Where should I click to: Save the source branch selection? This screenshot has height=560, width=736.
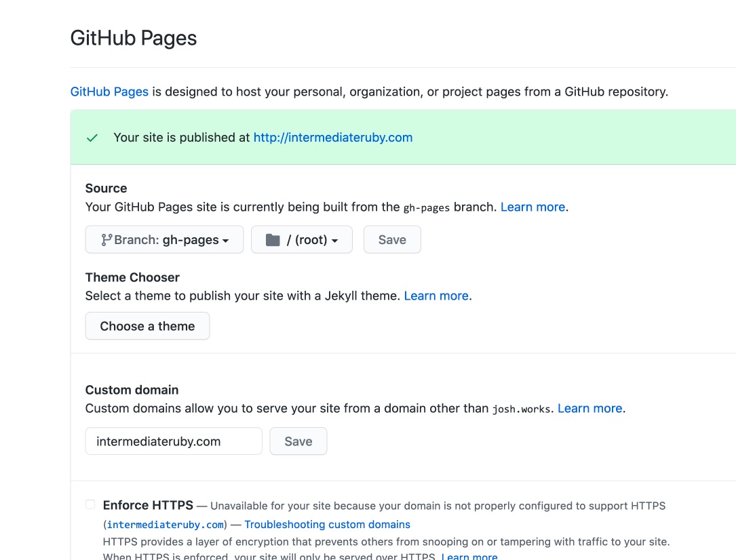click(x=392, y=240)
